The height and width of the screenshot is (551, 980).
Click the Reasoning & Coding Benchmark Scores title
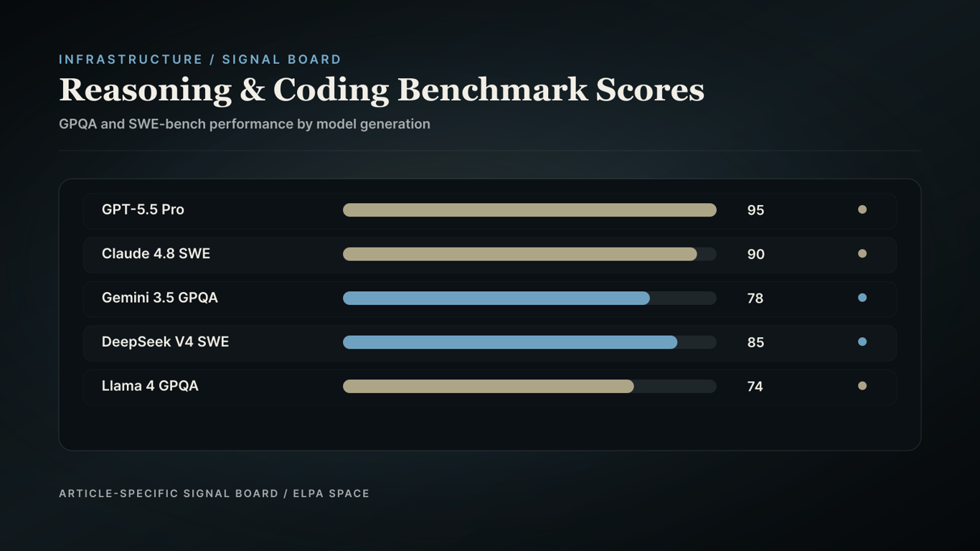(x=382, y=90)
